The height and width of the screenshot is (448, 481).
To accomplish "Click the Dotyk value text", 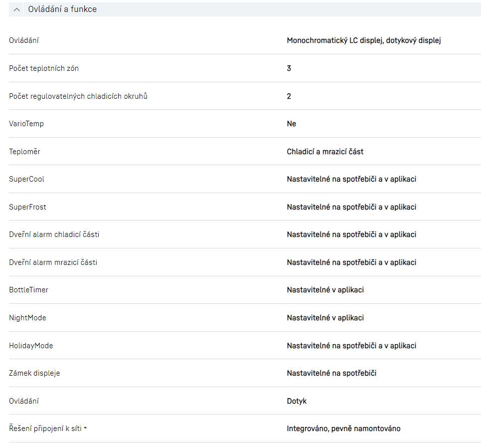I will 297,401.
